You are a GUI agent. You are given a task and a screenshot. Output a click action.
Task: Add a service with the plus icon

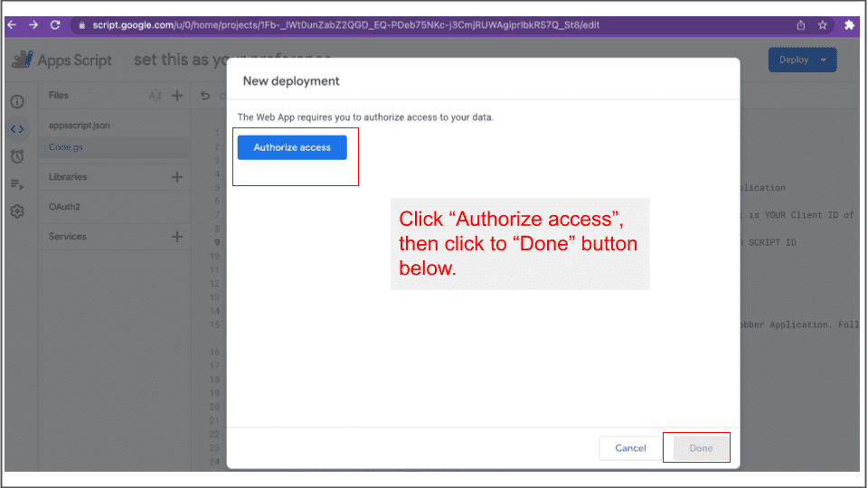pyautogui.click(x=177, y=237)
